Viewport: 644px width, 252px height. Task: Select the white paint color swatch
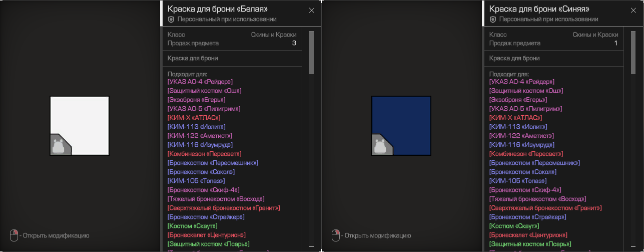(x=80, y=126)
